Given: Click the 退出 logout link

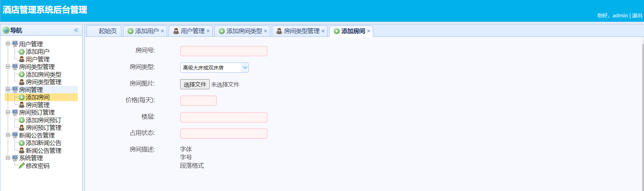Looking at the screenshot, I should (x=637, y=16).
